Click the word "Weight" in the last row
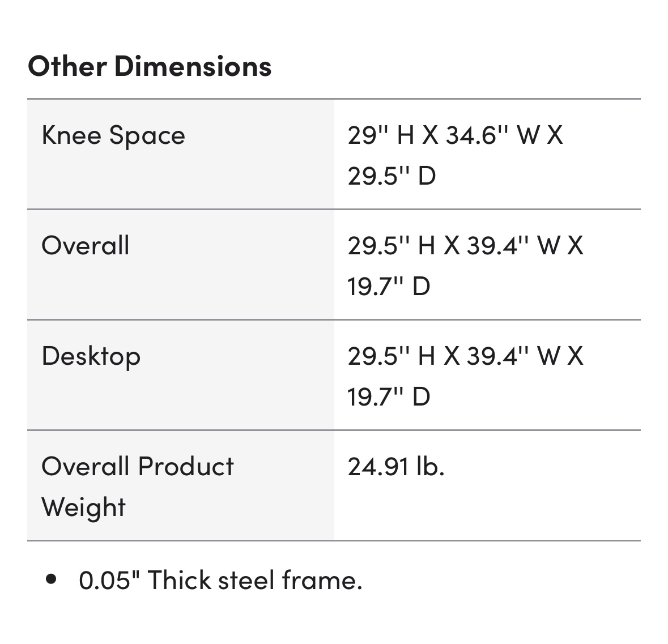Screen dimensions: 668x644 tap(84, 507)
